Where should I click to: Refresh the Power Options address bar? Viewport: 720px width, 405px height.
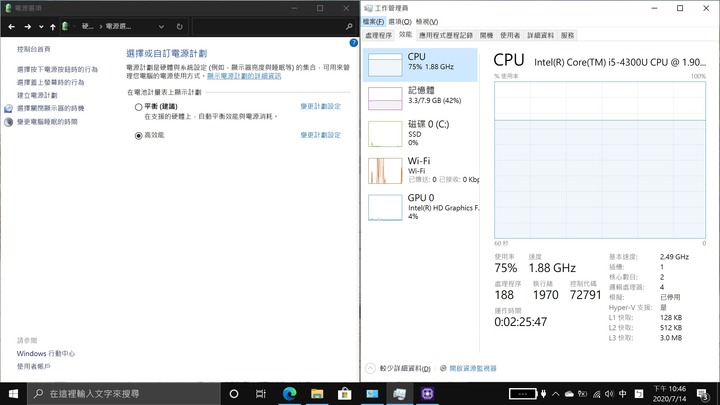[180, 27]
